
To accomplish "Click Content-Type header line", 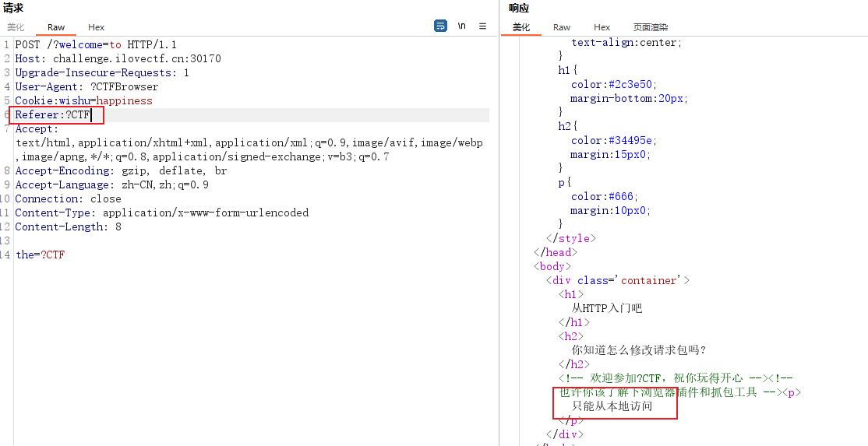I will (x=161, y=212).
